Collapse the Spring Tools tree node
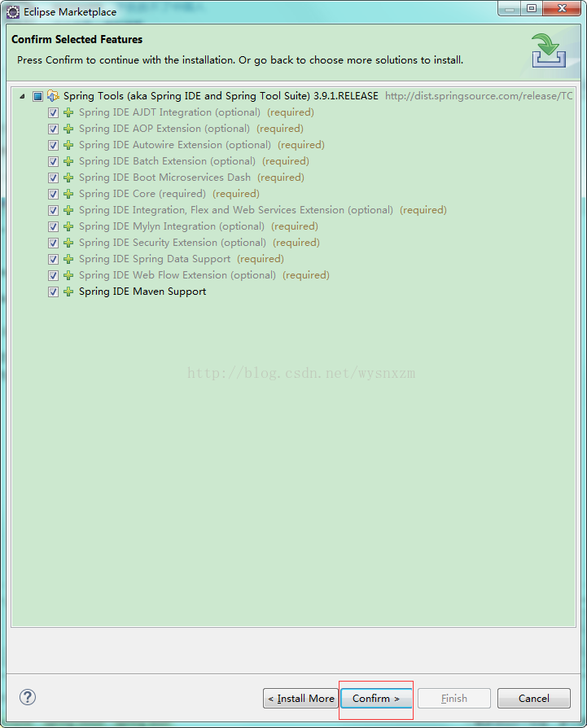The image size is (587, 728). (x=22, y=96)
